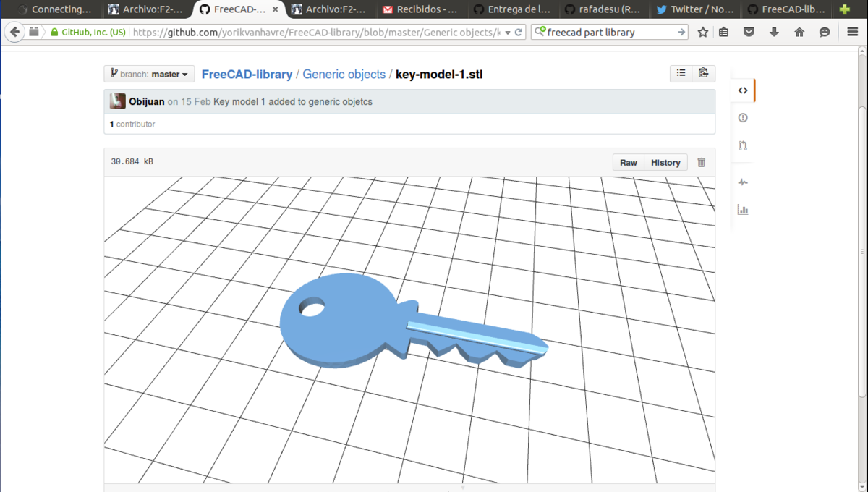Open the FreeCAD-library breadcrumb link
Screen dimensions: 868x492
247,74
